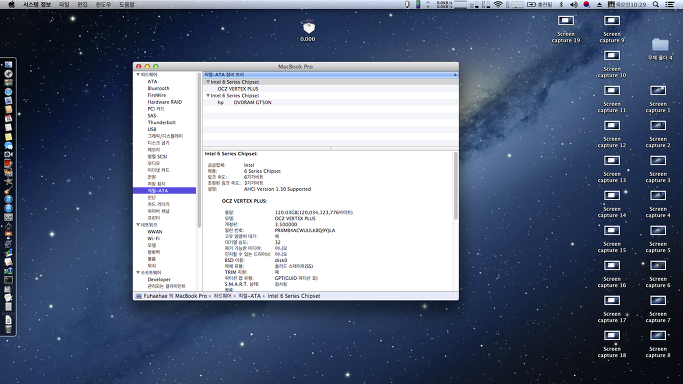Click Intel 6 Series Chipset in path bar
The width and height of the screenshot is (683, 384).
294,296
